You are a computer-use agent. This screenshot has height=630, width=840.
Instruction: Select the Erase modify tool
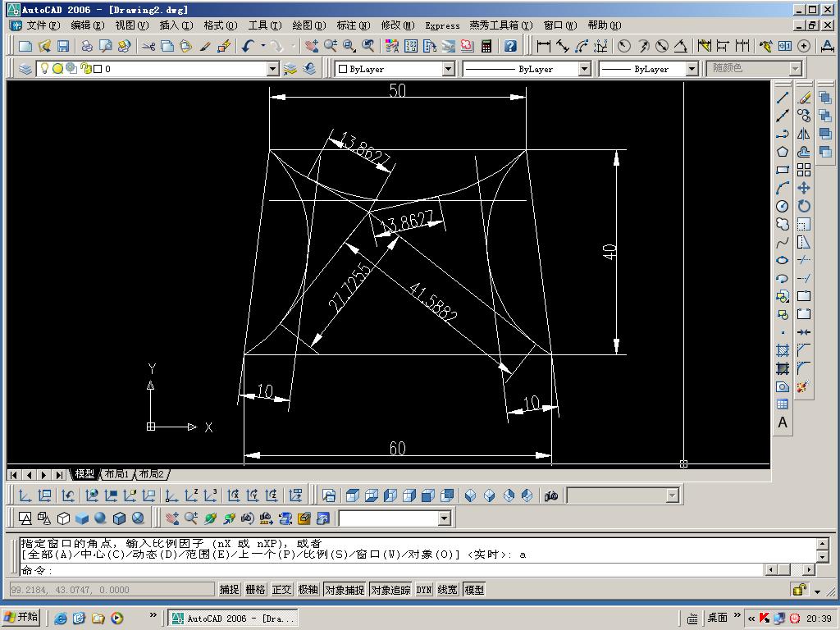point(804,98)
